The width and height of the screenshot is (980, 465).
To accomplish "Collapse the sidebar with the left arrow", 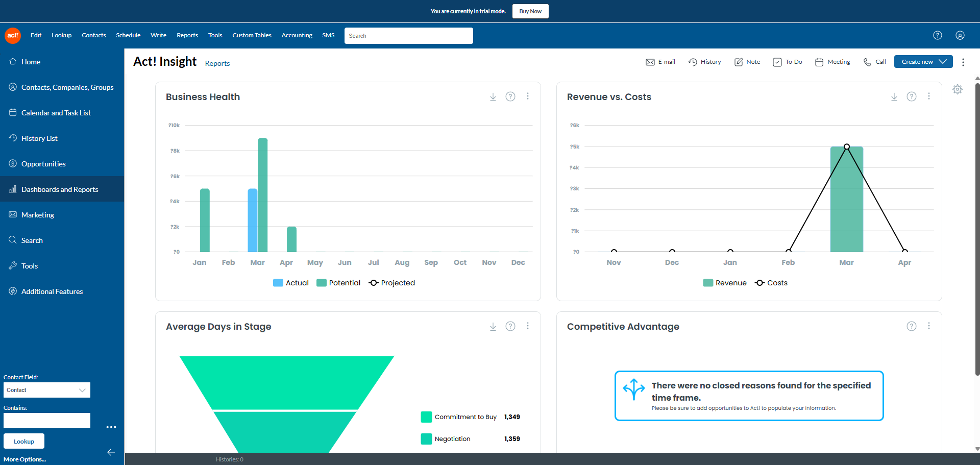I will pos(111,452).
